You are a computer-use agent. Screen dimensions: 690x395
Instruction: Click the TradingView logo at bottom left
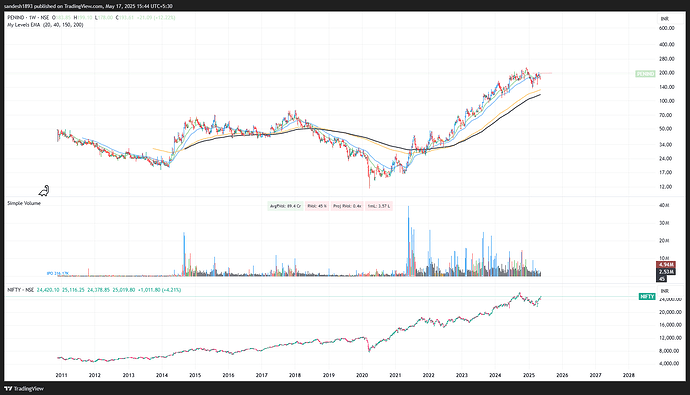24,389
